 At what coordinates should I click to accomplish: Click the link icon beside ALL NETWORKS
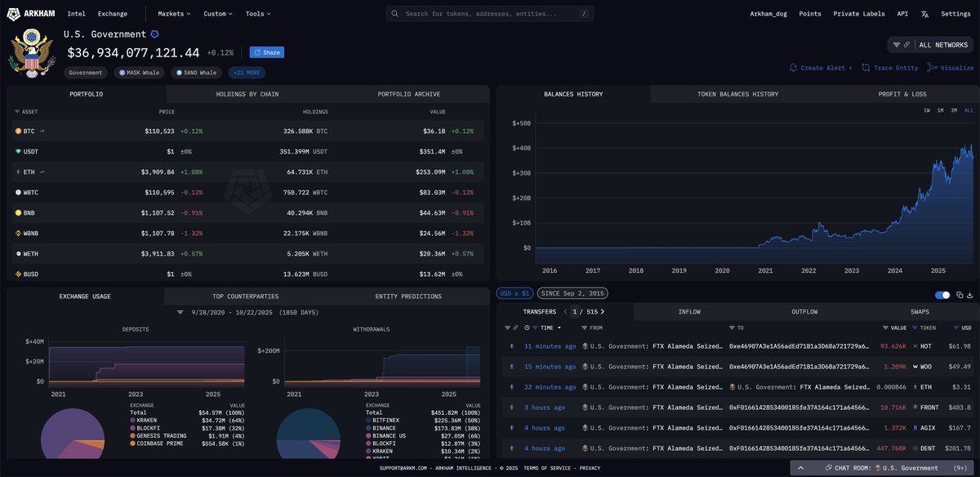906,45
